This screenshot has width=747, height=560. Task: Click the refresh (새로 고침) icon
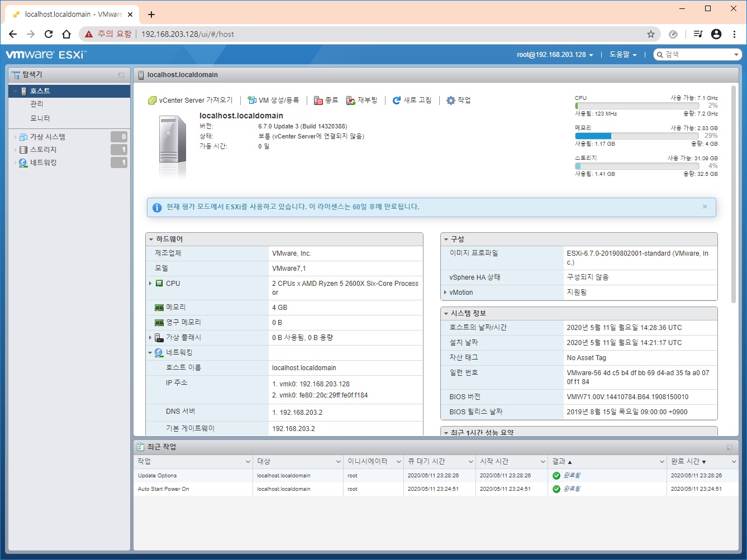click(x=397, y=100)
